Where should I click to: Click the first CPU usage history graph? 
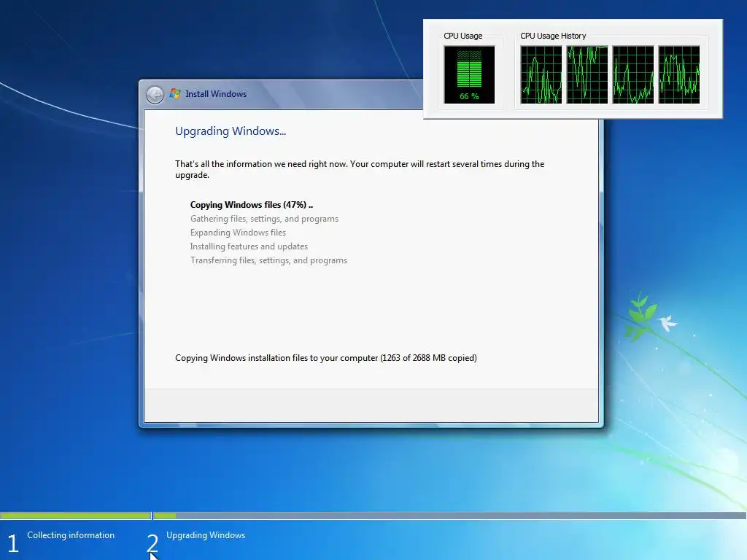pos(541,75)
